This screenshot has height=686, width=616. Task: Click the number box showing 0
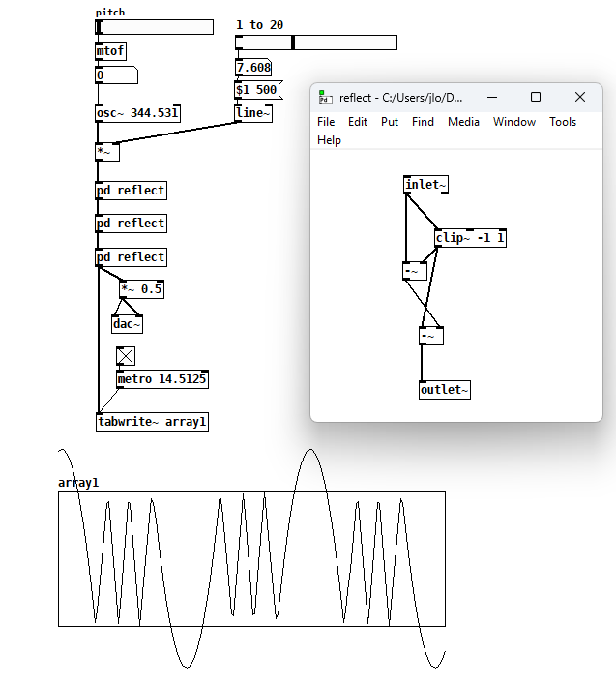pyautogui.click(x=116, y=75)
